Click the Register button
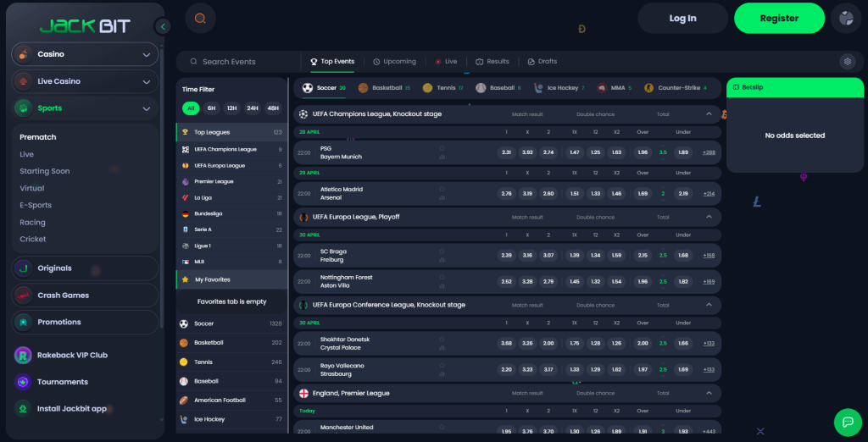868x442 pixels. [778, 18]
